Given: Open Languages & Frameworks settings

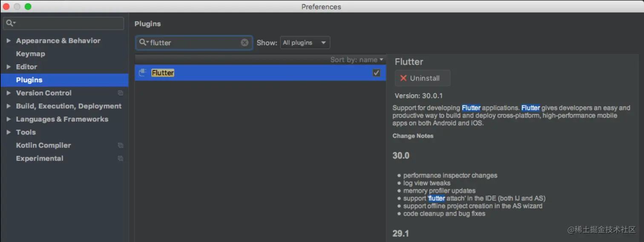Looking at the screenshot, I should pyautogui.click(x=62, y=120).
